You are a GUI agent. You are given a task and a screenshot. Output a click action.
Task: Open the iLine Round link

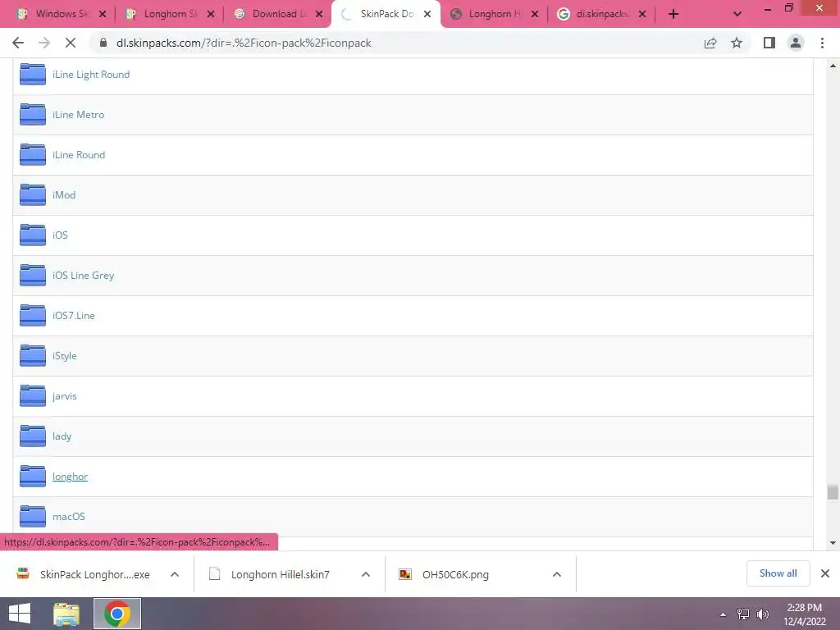(x=79, y=155)
